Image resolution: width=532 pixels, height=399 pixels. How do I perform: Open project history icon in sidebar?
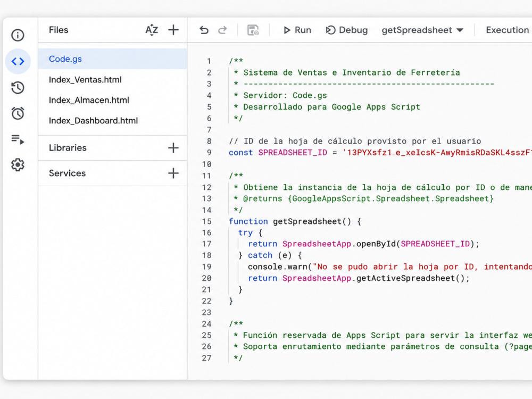pyautogui.click(x=18, y=88)
